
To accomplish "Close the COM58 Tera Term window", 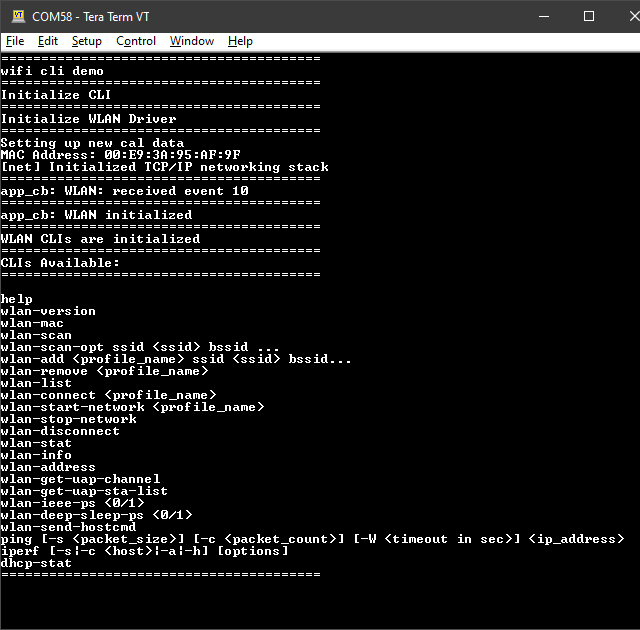I will [622, 16].
